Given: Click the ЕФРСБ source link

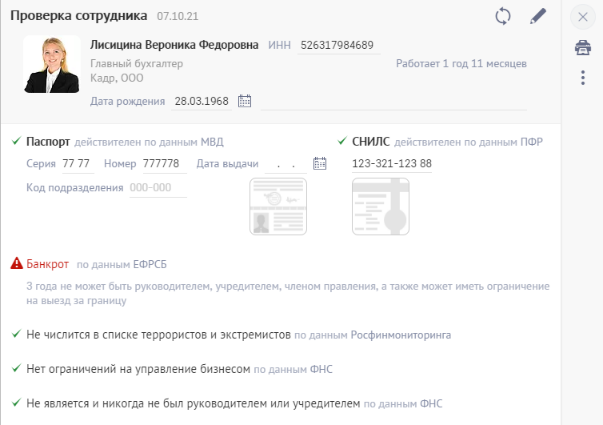Looking at the screenshot, I should click(x=150, y=265).
